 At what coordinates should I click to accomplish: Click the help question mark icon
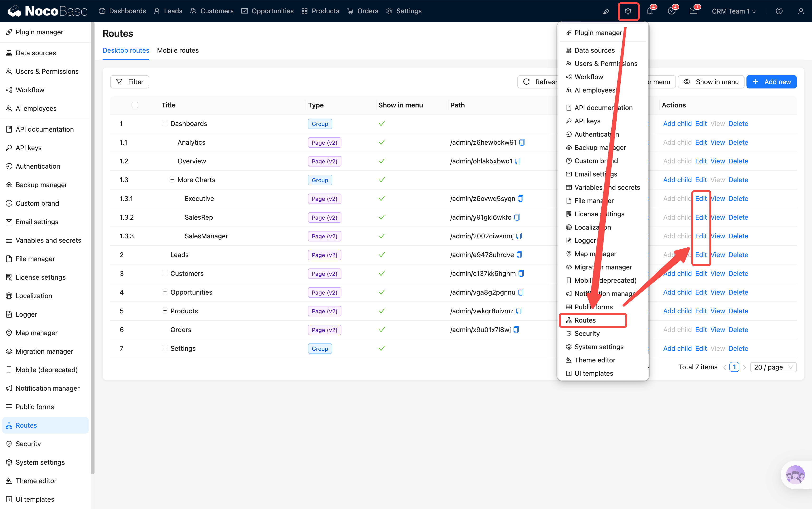(779, 11)
